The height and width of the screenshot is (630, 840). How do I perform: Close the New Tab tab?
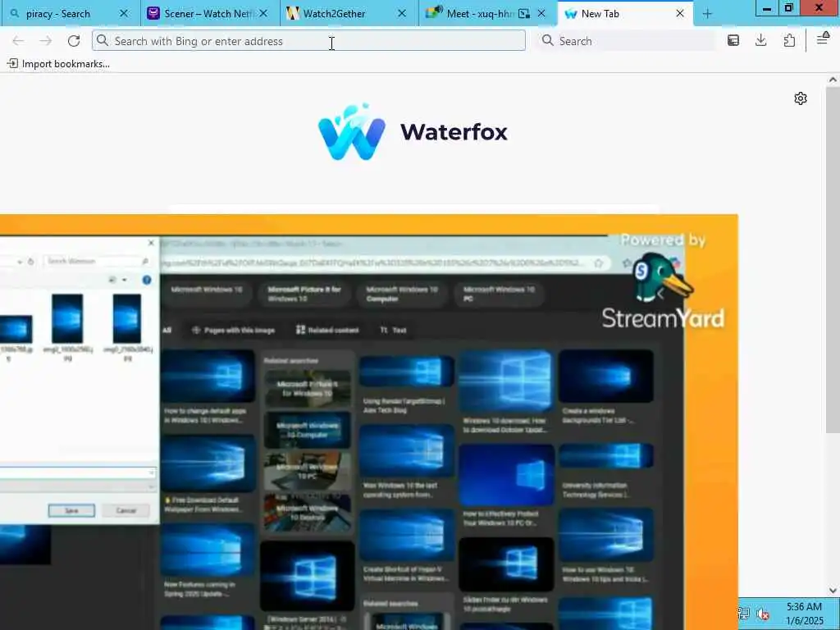point(680,13)
